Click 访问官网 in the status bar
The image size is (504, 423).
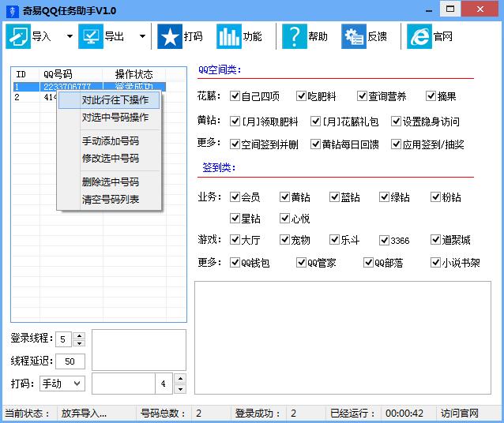[460, 414]
